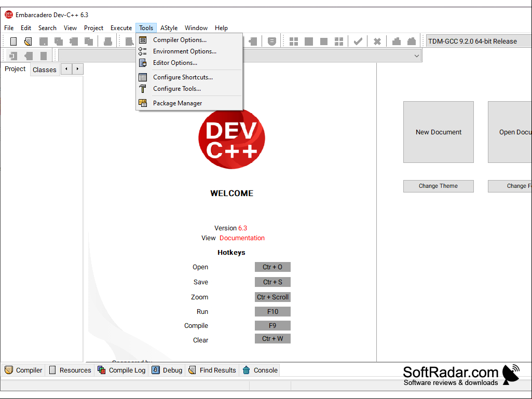The width and height of the screenshot is (532, 399).
Task: Click the cut-off Open Docu… button
Action: pyautogui.click(x=510, y=132)
